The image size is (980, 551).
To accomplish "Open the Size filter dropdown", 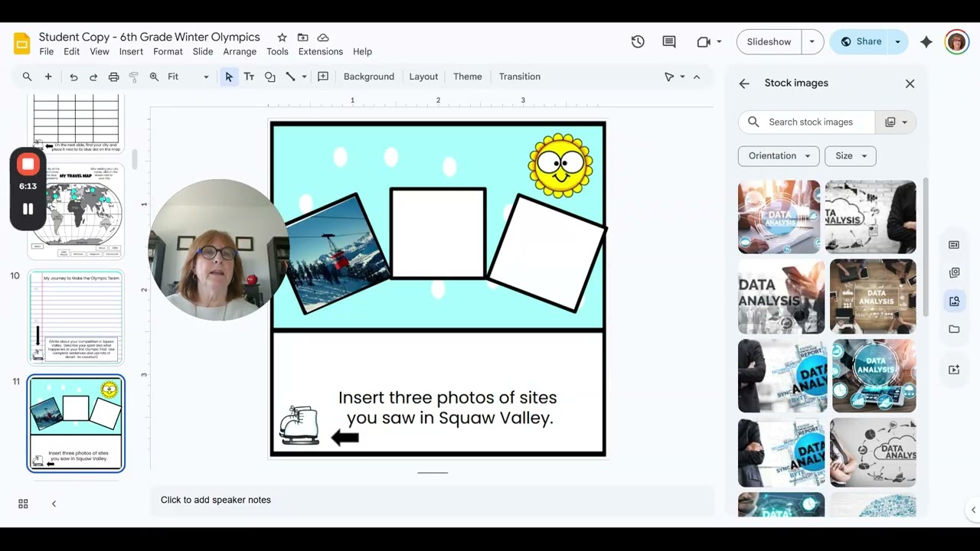I will pos(851,156).
